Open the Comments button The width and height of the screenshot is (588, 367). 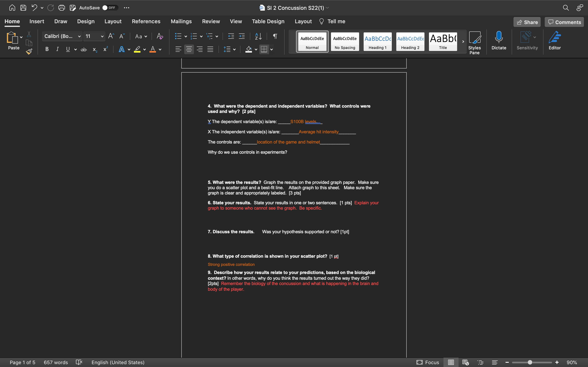point(564,22)
